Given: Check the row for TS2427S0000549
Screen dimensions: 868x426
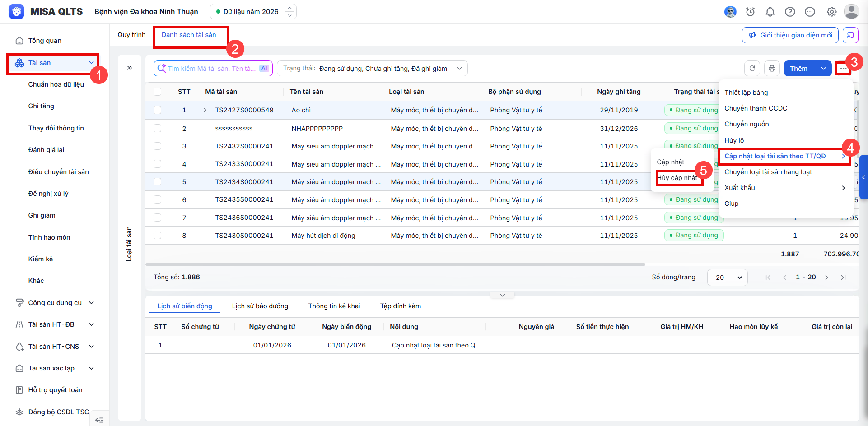Looking at the screenshot, I should tap(157, 110).
